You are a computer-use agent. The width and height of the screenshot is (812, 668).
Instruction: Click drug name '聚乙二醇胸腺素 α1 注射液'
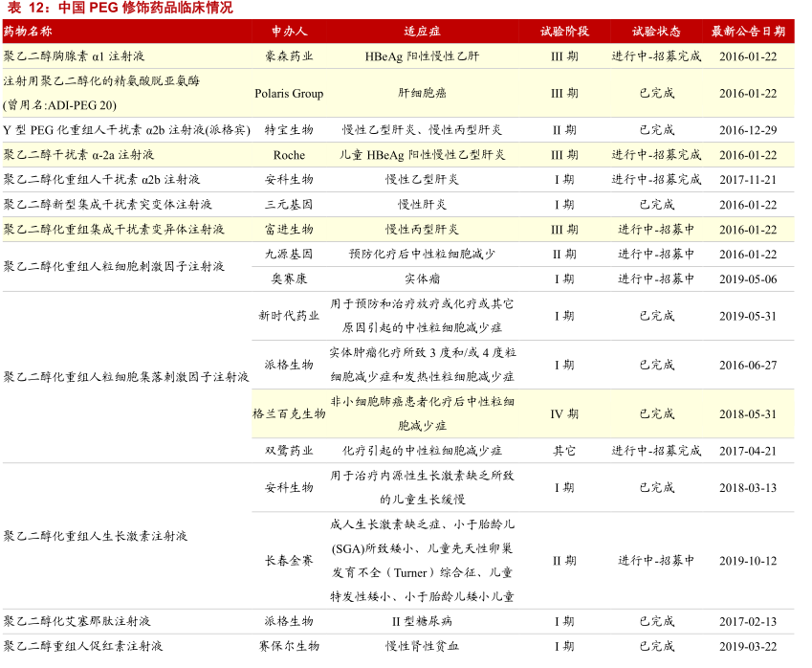pos(74,56)
